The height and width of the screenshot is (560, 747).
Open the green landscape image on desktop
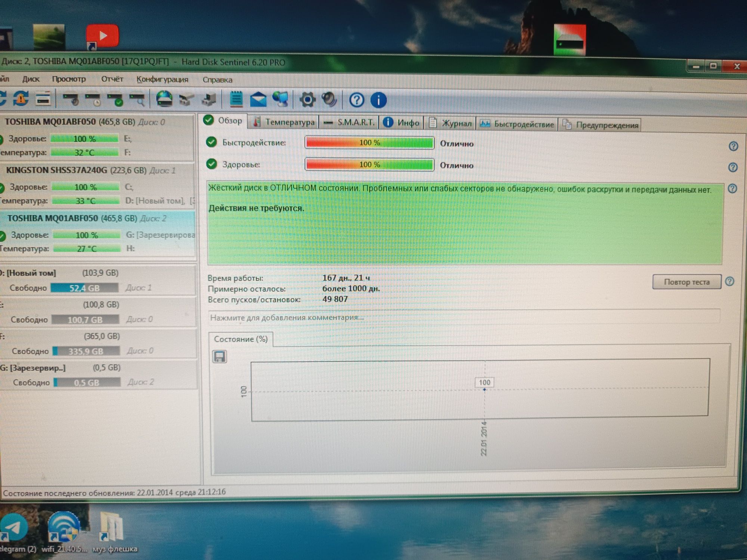pyautogui.click(x=49, y=37)
